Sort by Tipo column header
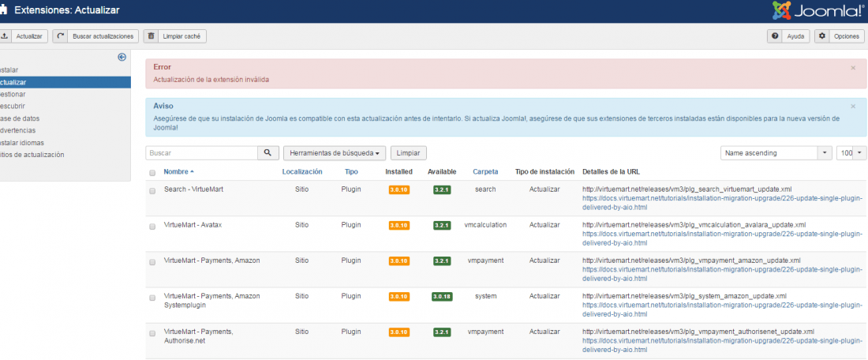868x360 pixels. pos(351,172)
